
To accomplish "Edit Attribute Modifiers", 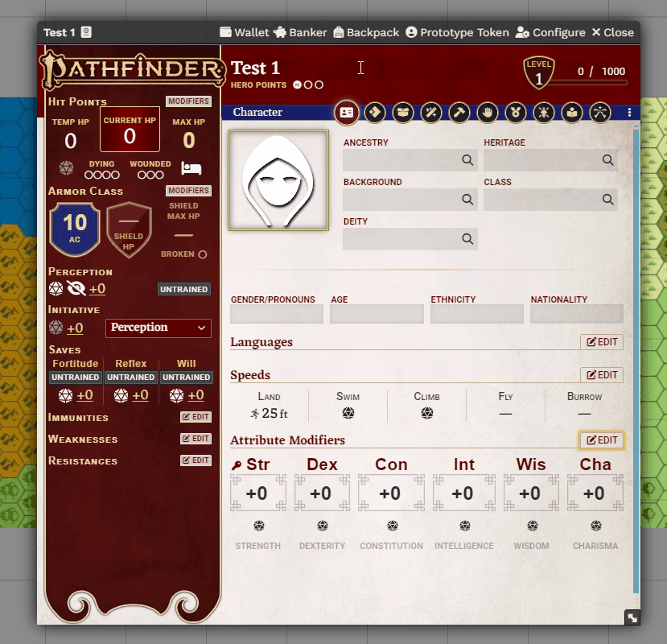I will pyautogui.click(x=602, y=440).
